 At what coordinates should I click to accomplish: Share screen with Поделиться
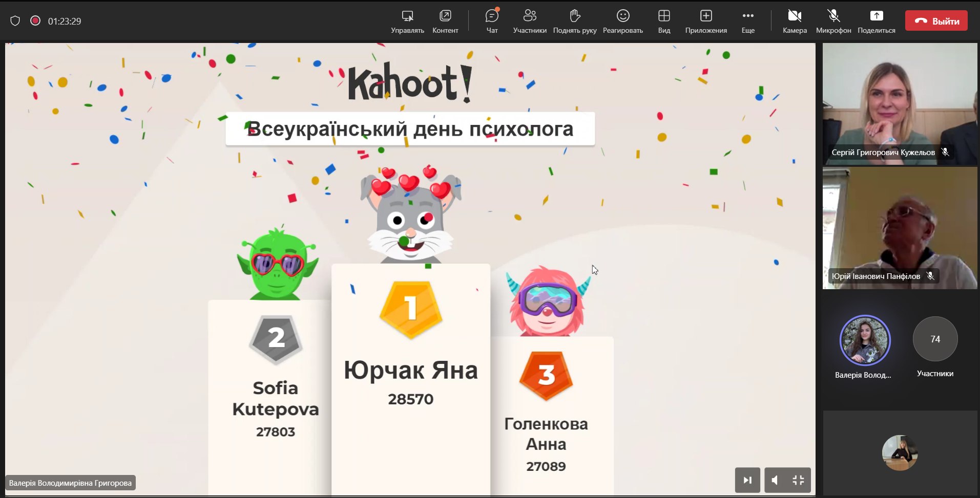click(x=877, y=21)
